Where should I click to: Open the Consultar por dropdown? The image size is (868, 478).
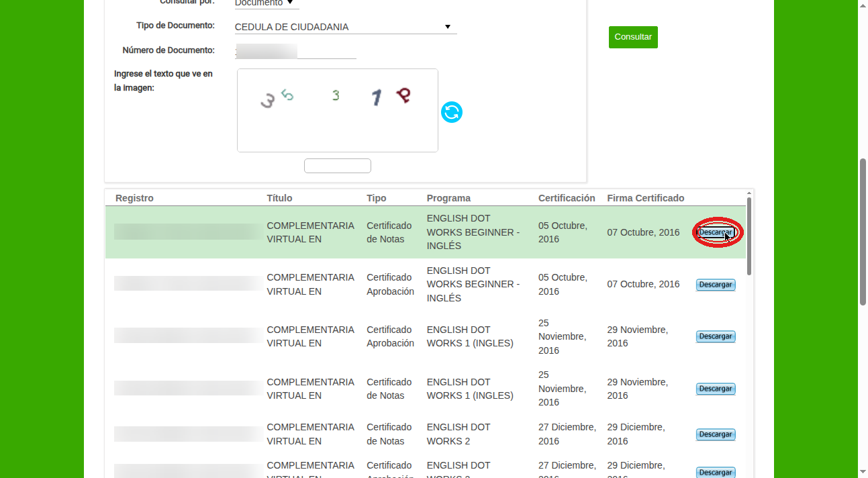(x=267, y=3)
